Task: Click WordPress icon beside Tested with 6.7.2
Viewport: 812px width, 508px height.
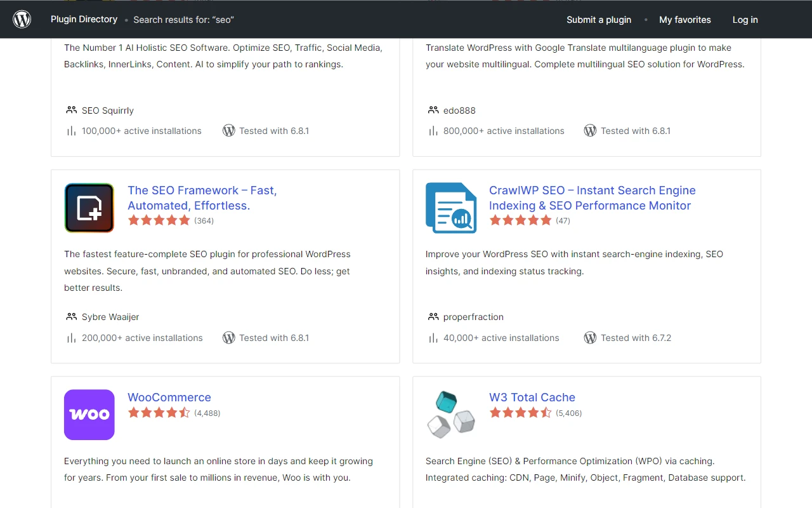Action: 590,338
